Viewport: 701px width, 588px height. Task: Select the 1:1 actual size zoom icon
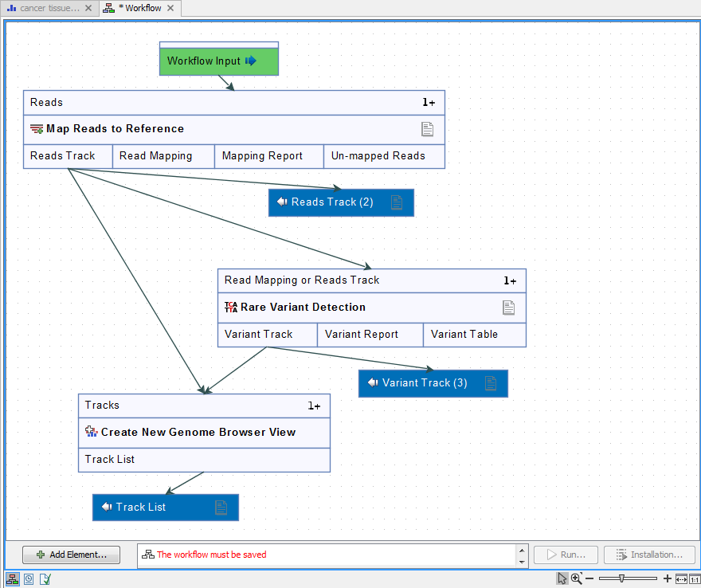(x=695, y=578)
